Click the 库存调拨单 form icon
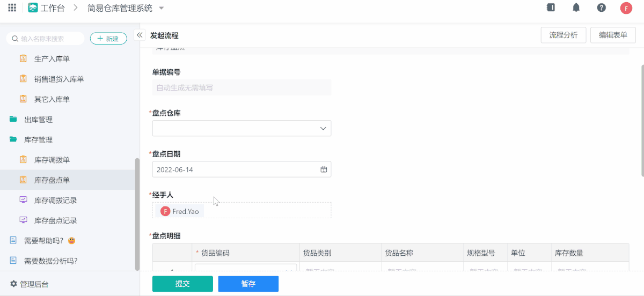Viewport: 644px width, 296px height. (x=23, y=159)
